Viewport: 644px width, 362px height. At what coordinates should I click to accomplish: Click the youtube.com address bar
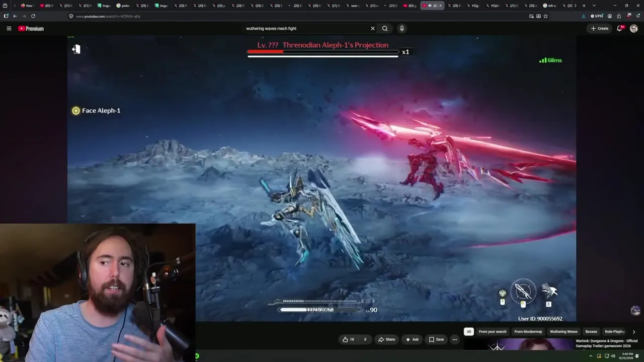[x=297, y=16]
